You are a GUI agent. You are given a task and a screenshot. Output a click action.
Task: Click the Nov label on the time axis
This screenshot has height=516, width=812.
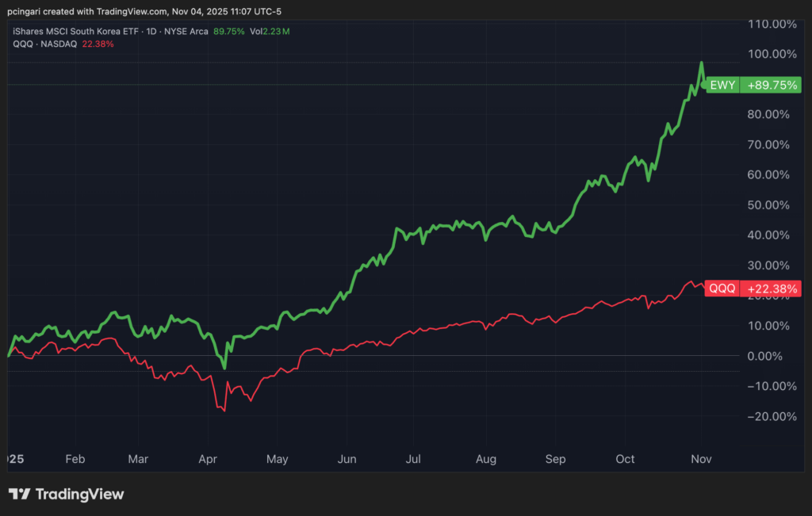point(700,459)
